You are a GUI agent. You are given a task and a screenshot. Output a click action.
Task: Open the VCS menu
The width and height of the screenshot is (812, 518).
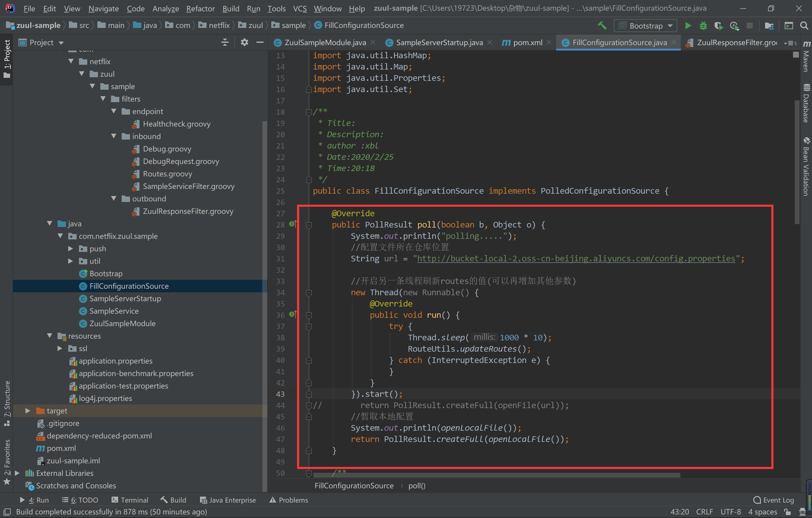(x=300, y=8)
